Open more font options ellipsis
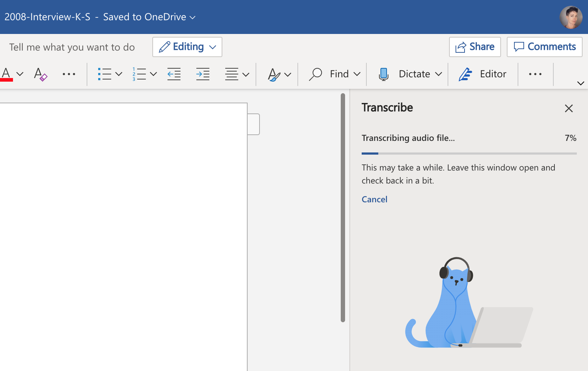Viewport: 588px width, 371px height. [x=69, y=74]
